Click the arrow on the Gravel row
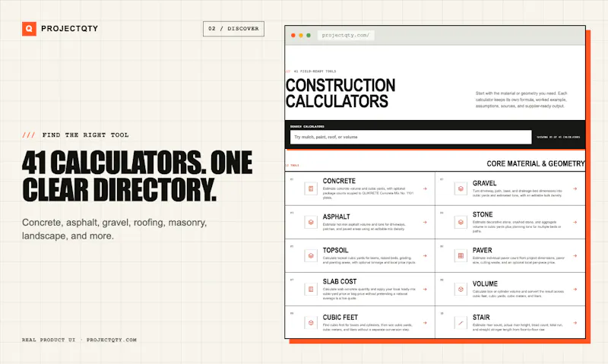 (x=575, y=188)
